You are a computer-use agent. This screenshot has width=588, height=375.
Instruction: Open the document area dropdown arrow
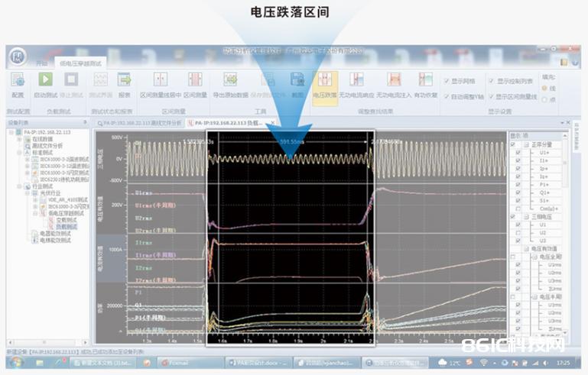[562, 122]
